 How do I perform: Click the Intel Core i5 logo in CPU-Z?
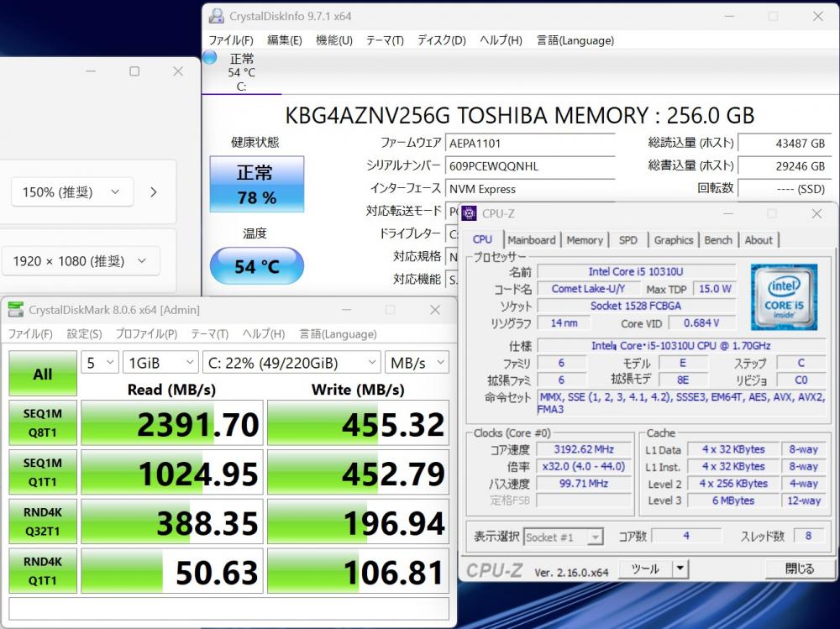tap(784, 296)
